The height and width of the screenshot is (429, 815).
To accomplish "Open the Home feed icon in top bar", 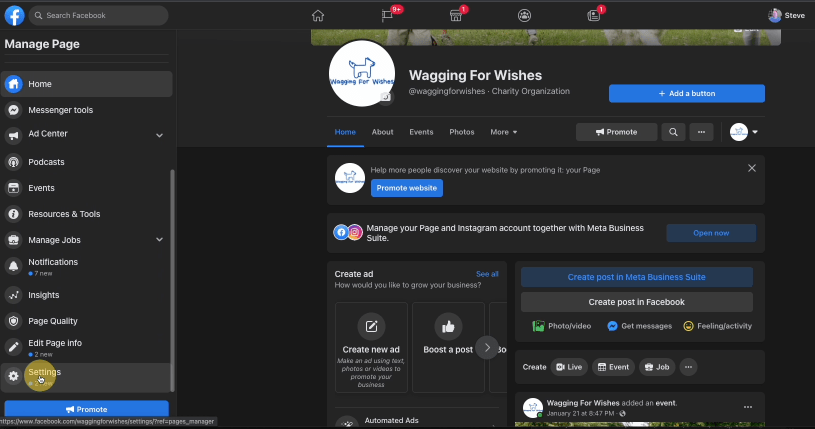I will click(318, 16).
